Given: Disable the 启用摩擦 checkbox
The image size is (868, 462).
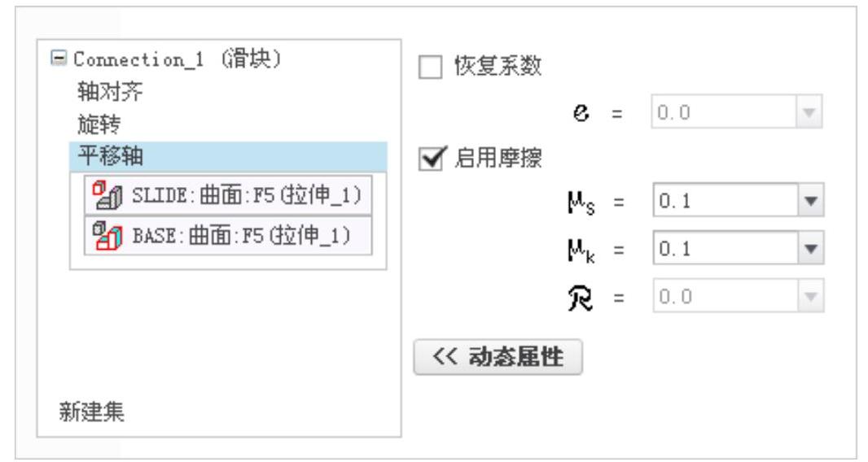Looking at the screenshot, I should tap(432, 159).
